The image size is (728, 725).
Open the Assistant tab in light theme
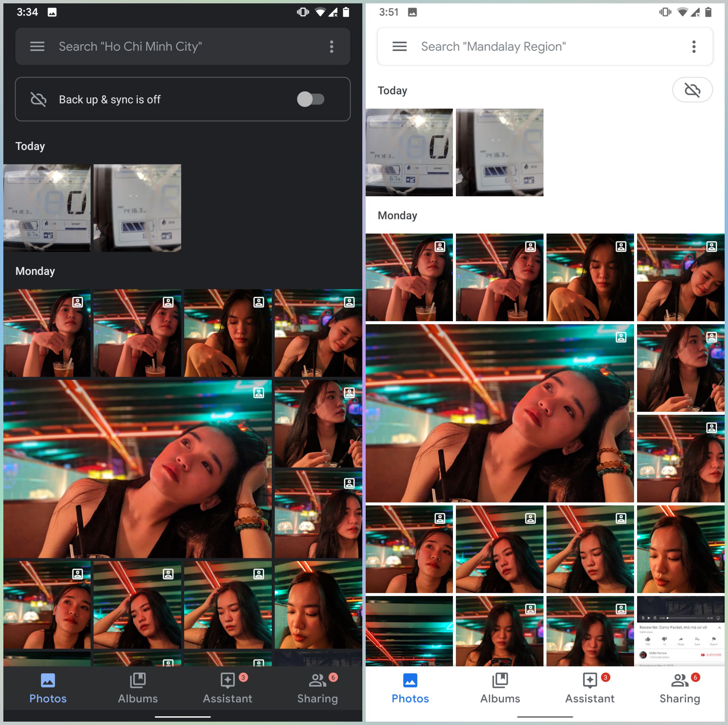coord(590,688)
